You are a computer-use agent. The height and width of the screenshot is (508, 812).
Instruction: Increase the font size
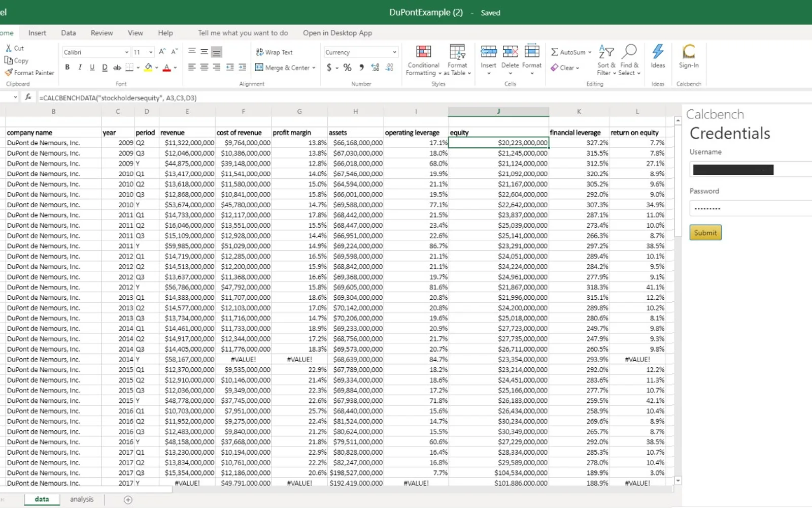click(x=162, y=52)
